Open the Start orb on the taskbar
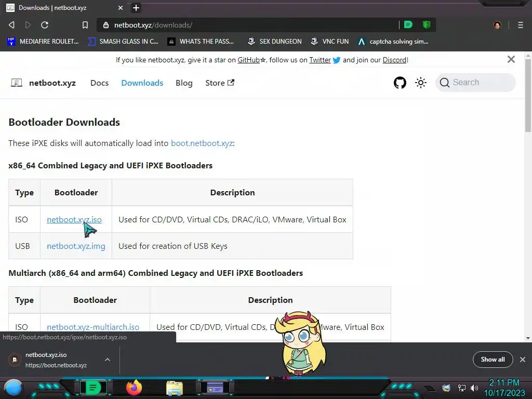Viewport: 532px width, 399px height. point(13,388)
